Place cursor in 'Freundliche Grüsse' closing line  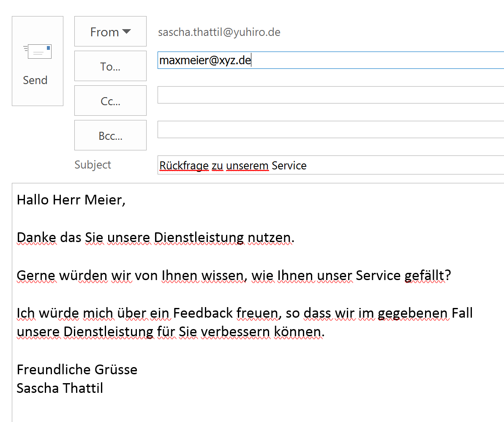77,370
